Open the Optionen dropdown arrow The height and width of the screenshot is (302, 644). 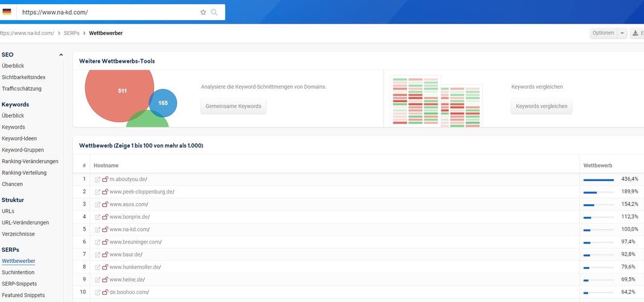click(622, 33)
